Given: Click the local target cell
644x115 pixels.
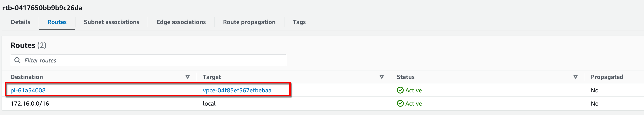Looking at the screenshot, I should pos(209,103).
